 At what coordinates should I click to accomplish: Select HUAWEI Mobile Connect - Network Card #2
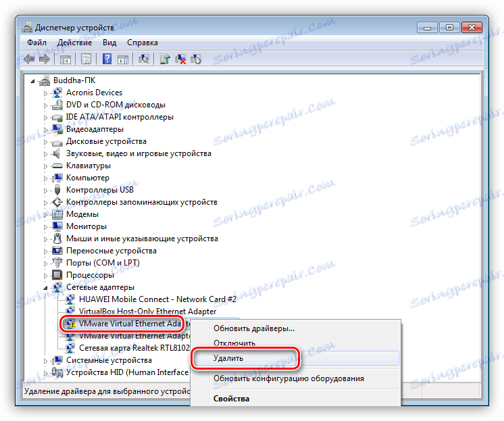click(157, 299)
